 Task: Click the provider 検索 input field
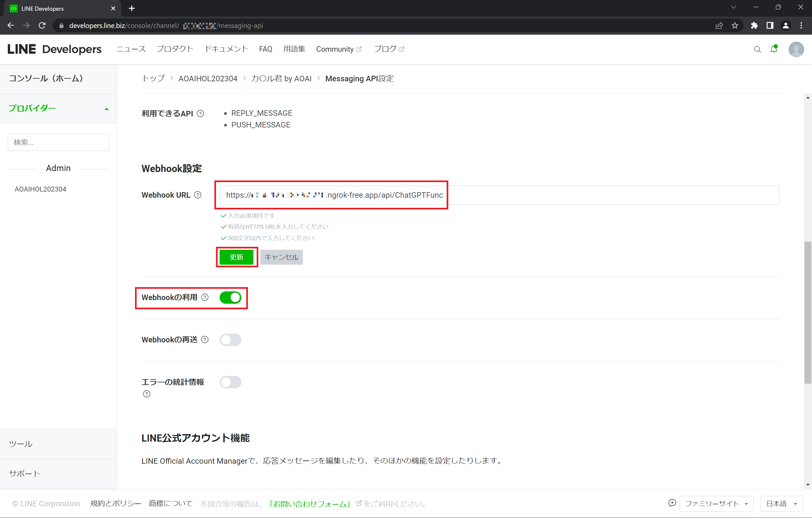58,142
